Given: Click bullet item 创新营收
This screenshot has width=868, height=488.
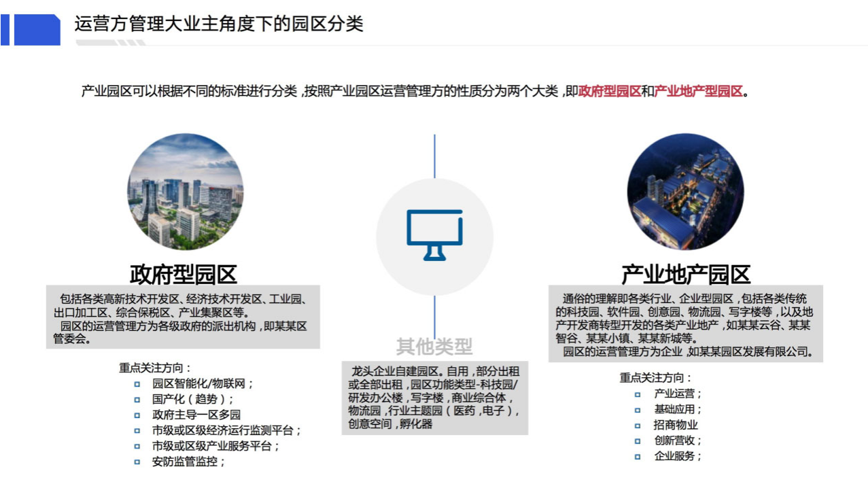Looking at the screenshot, I should [678, 440].
